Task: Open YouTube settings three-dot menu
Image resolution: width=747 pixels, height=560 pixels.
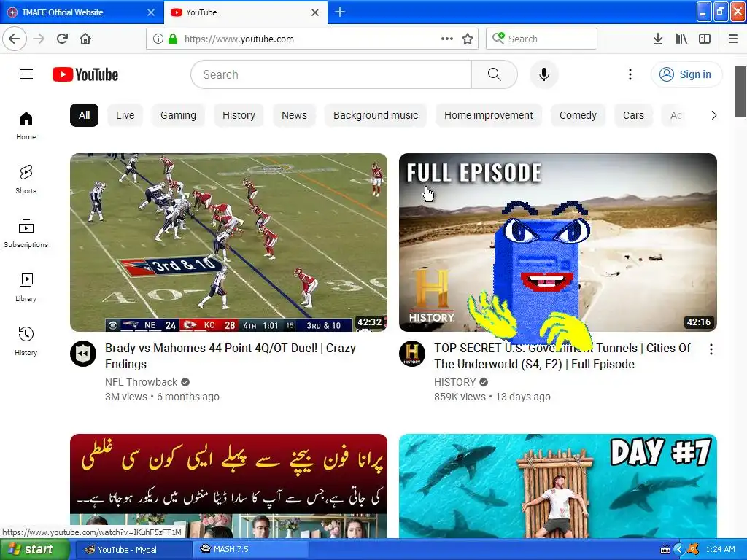Action: point(630,74)
